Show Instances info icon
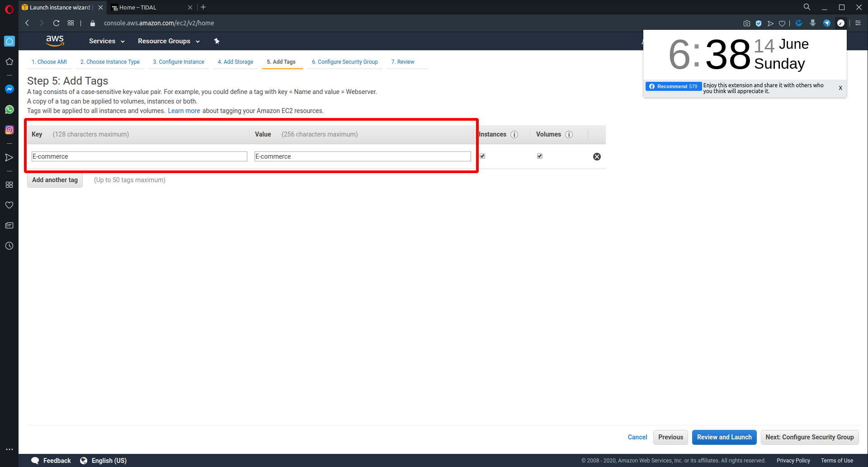Screen dimensions: 868x467 click(514, 134)
